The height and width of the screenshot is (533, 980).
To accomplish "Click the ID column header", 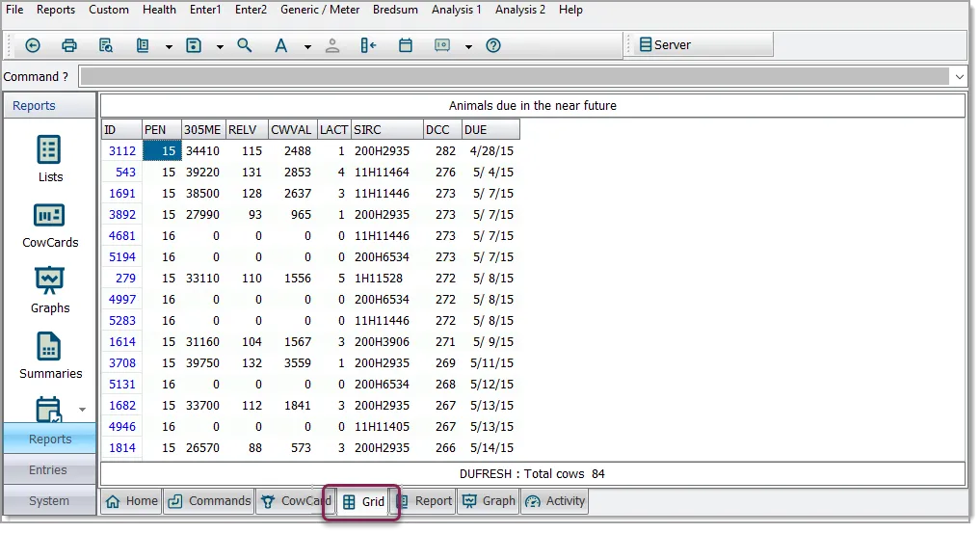I will [121, 130].
